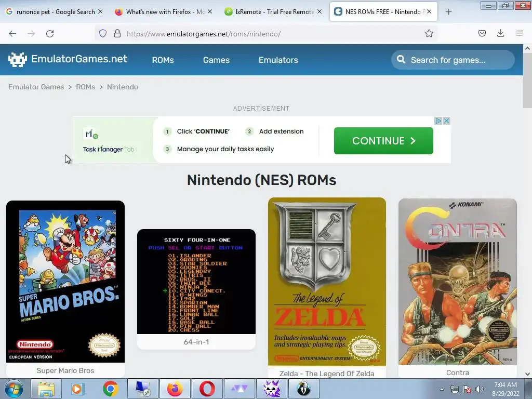Open the Firefox downloads panel
This screenshot has height=399, width=532.
[500, 33]
